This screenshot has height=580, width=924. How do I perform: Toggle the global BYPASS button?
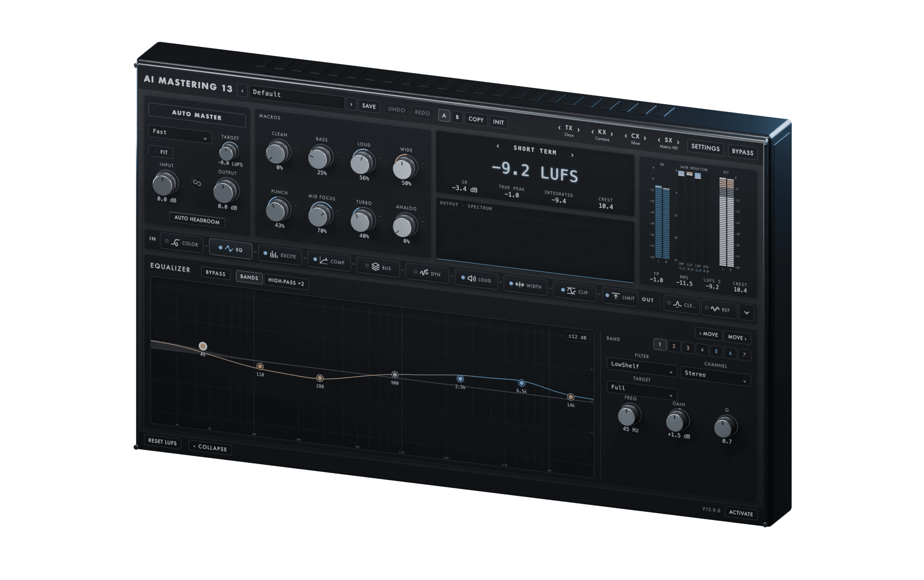[x=743, y=152]
